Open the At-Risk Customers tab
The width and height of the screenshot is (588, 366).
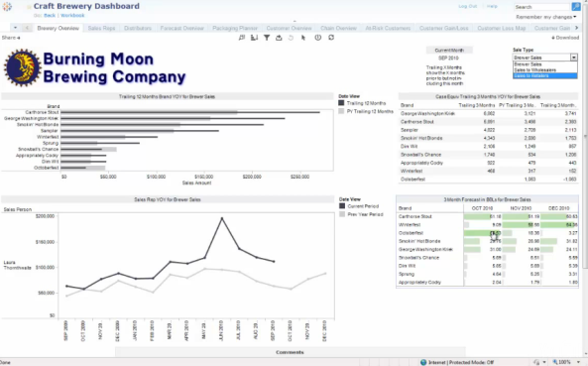[x=388, y=28]
